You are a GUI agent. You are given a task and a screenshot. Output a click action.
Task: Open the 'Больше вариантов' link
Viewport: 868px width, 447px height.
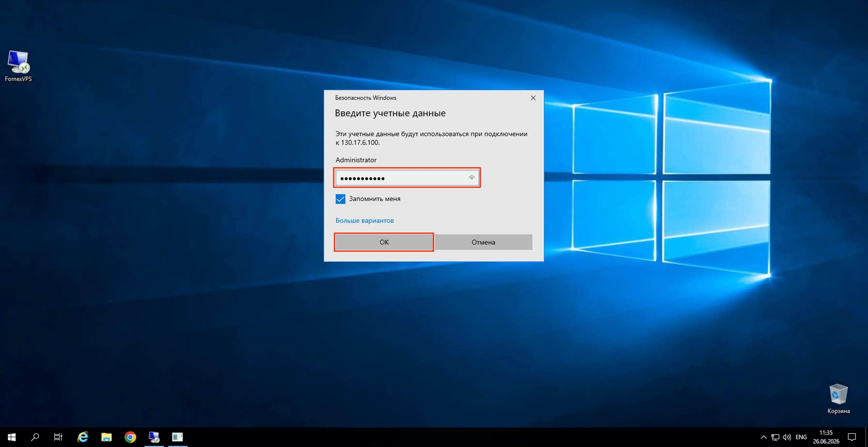coord(364,220)
